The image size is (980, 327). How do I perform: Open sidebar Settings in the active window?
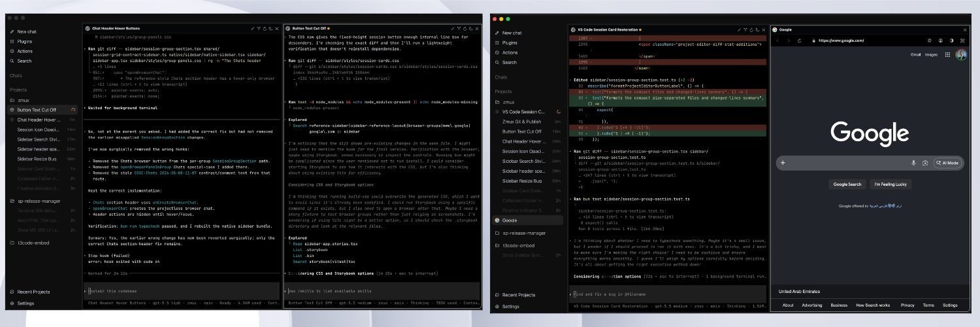click(x=511, y=306)
